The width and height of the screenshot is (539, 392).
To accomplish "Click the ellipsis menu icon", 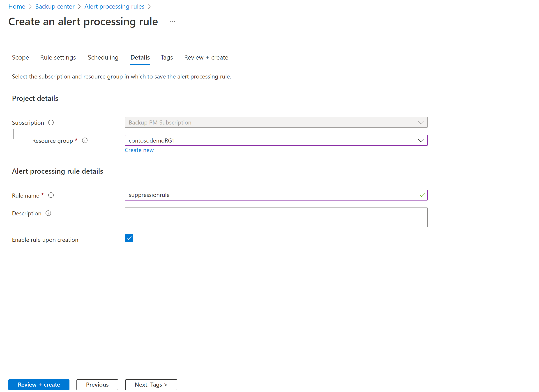I will click(173, 22).
